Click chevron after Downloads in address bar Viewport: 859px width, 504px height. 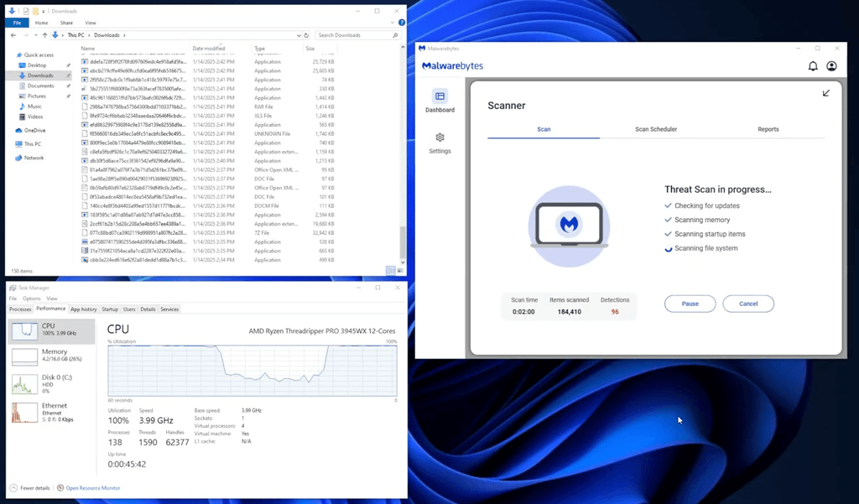[x=124, y=35]
